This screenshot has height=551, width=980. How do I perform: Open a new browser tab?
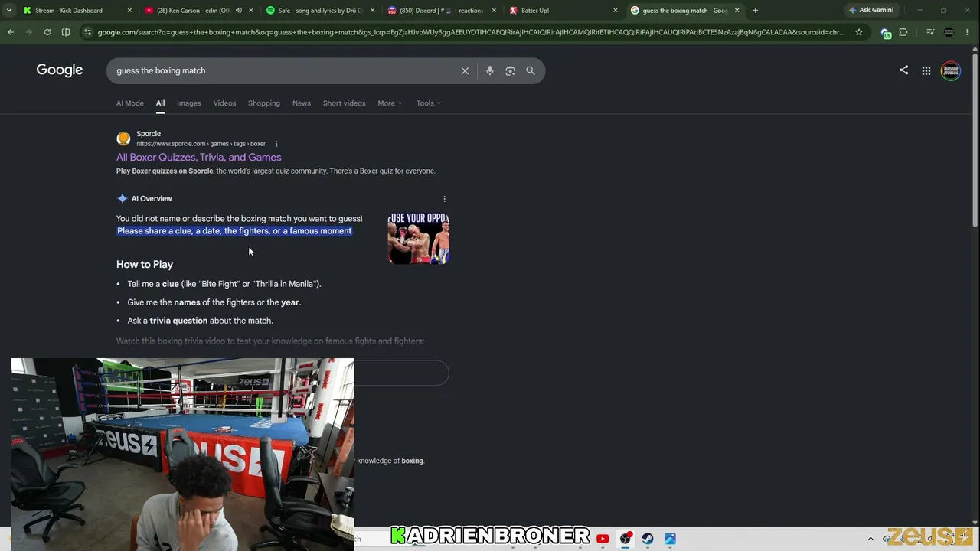coord(755,11)
